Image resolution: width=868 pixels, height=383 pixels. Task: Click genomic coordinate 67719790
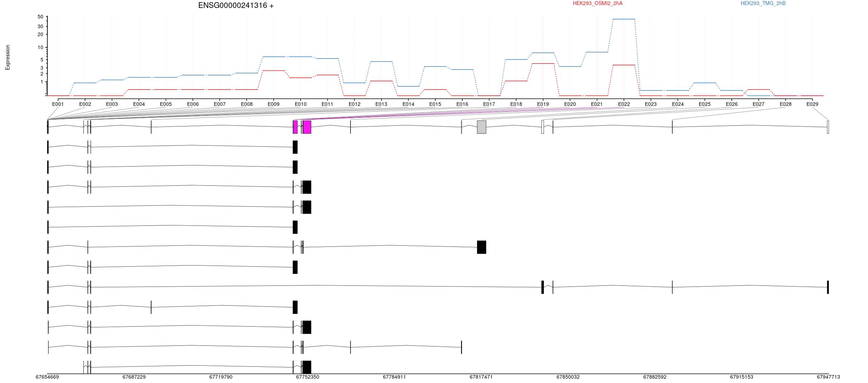tap(221, 377)
